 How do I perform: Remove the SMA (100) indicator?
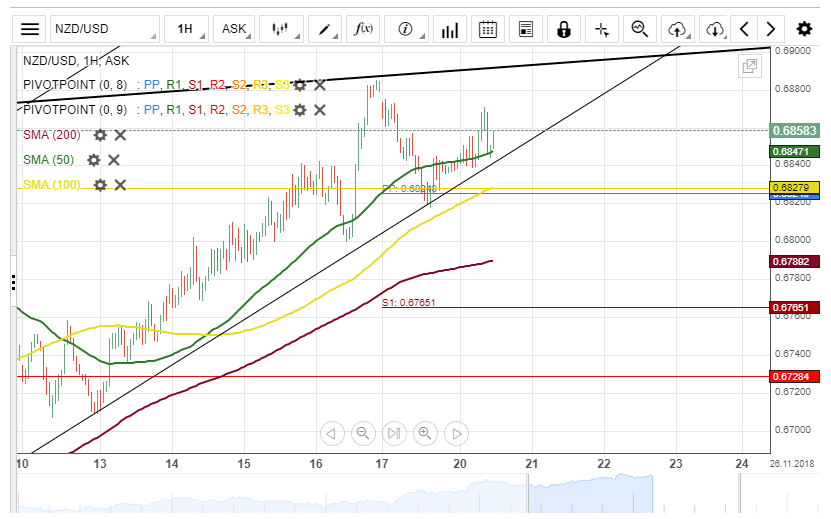pos(120,185)
